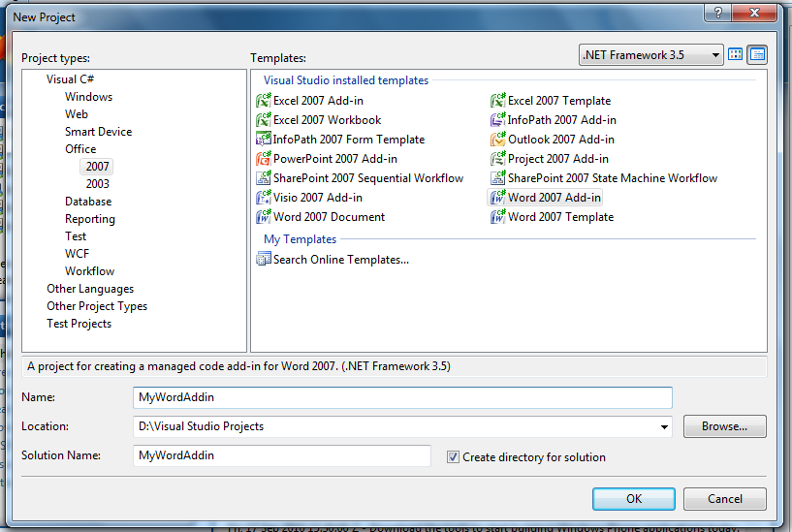Click PowerPoint 2007 Add-in label text
792x532 pixels.
tap(334, 159)
